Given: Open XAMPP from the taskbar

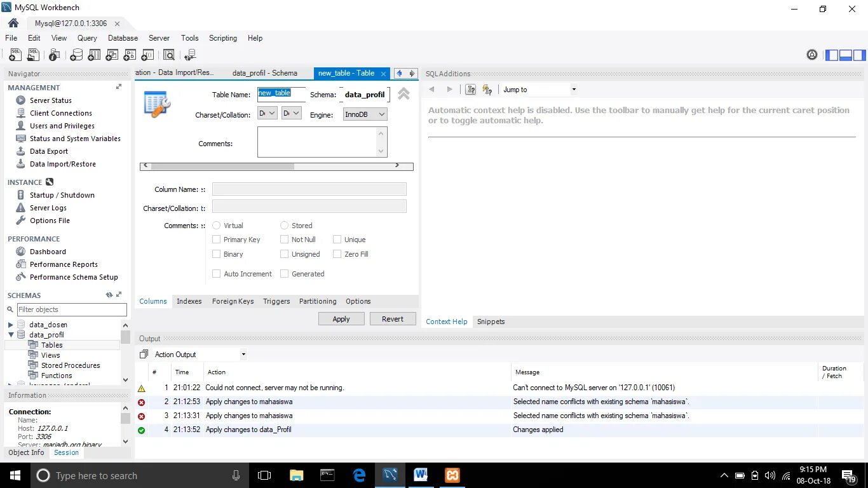Looking at the screenshot, I should point(452,475).
